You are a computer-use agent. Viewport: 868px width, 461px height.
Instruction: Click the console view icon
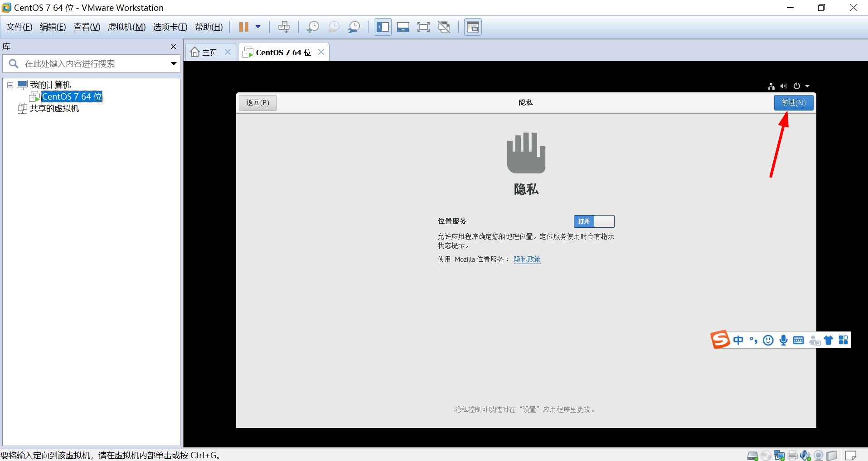click(x=473, y=27)
